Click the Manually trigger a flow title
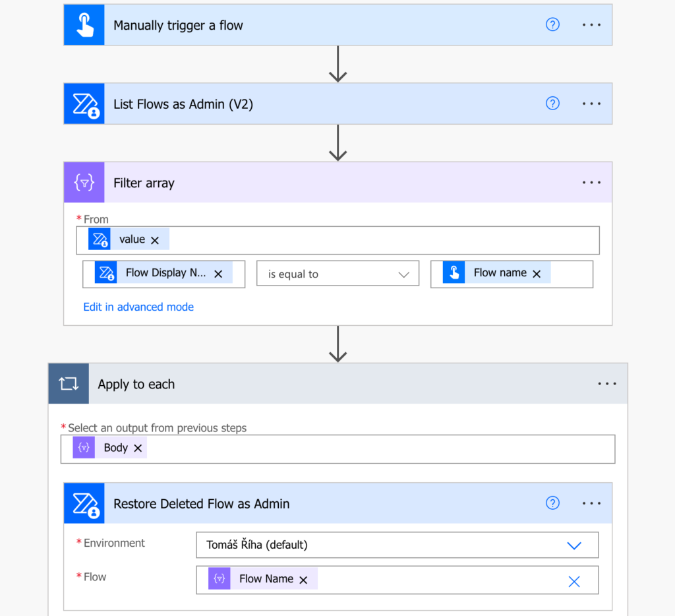Viewport: 675px width, 616px height. (178, 26)
